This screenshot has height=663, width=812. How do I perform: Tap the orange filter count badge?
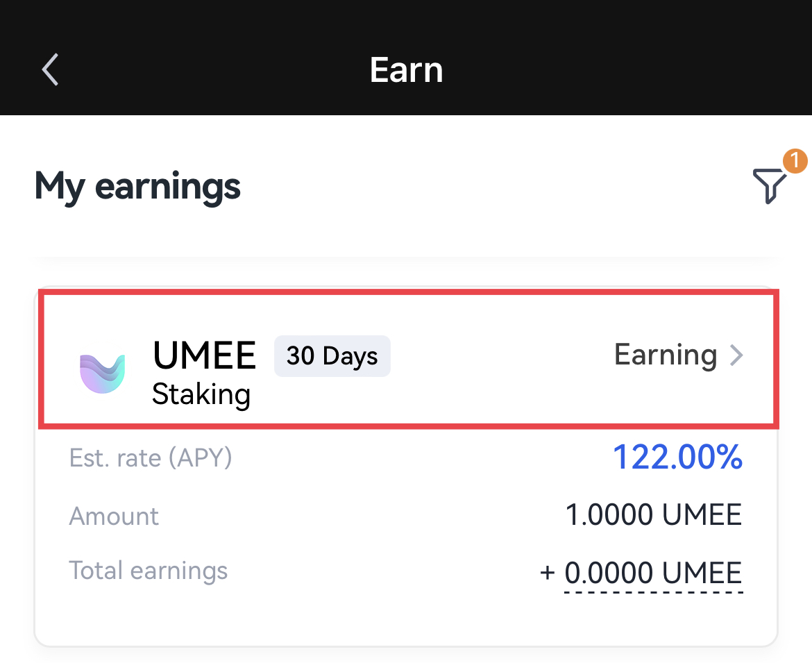[x=795, y=160]
